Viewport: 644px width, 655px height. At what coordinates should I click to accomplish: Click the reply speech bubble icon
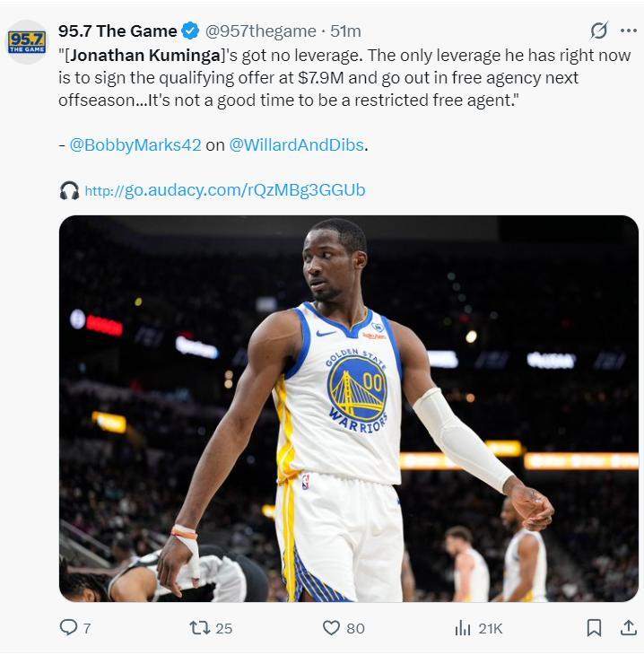(x=68, y=627)
